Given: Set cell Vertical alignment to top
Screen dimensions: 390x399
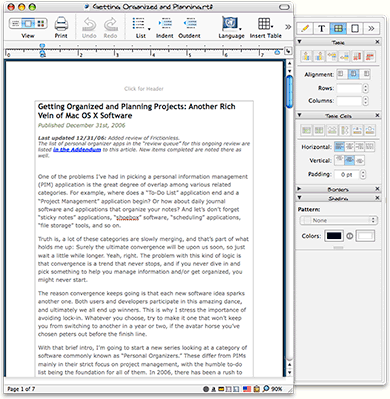Looking at the screenshot, I should (x=339, y=160).
